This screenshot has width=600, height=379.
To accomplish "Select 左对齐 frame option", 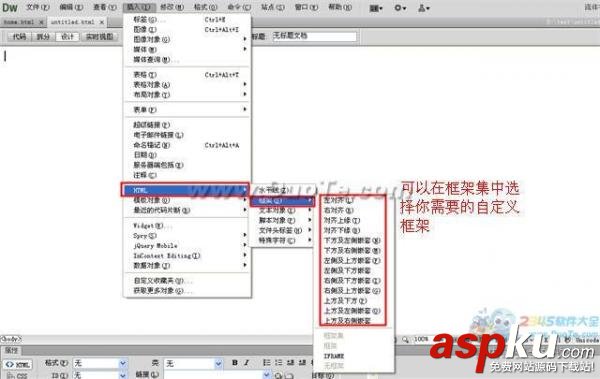I will pyautogui.click(x=353, y=200).
